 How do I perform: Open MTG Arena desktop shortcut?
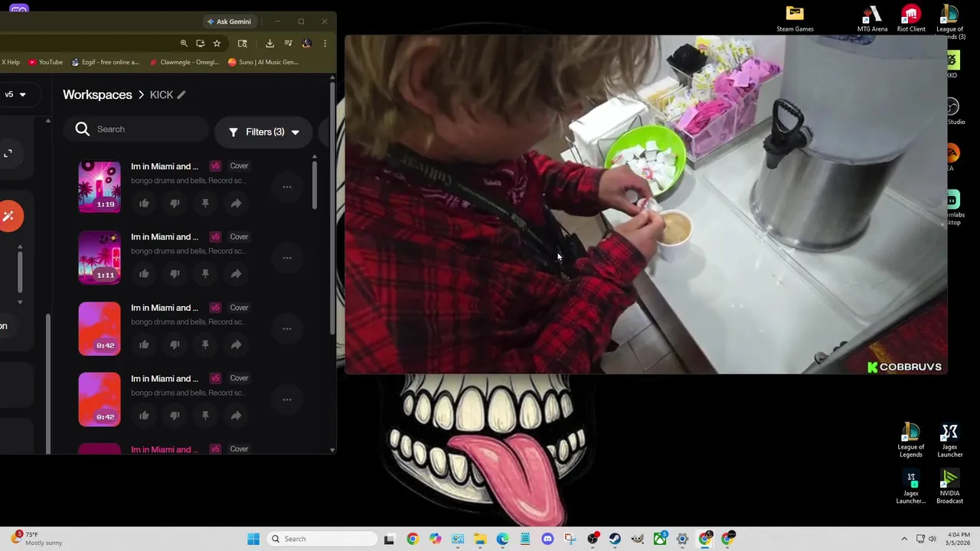tap(872, 19)
